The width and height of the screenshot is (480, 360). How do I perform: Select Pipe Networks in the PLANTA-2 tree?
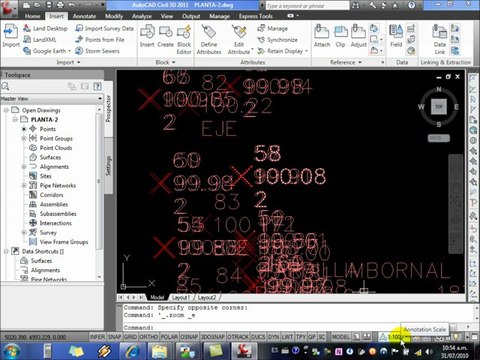pyautogui.click(x=58, y=185)
